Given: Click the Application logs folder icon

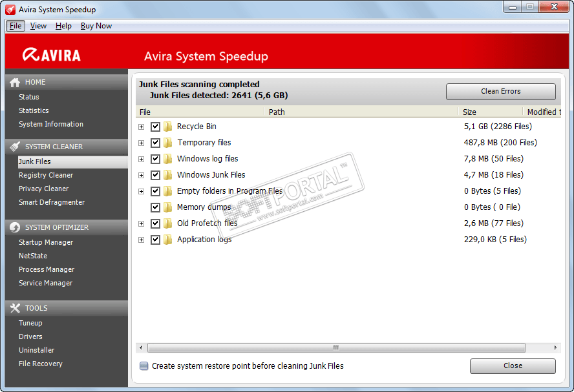Looking at the screenshot, I should [167, 240].
